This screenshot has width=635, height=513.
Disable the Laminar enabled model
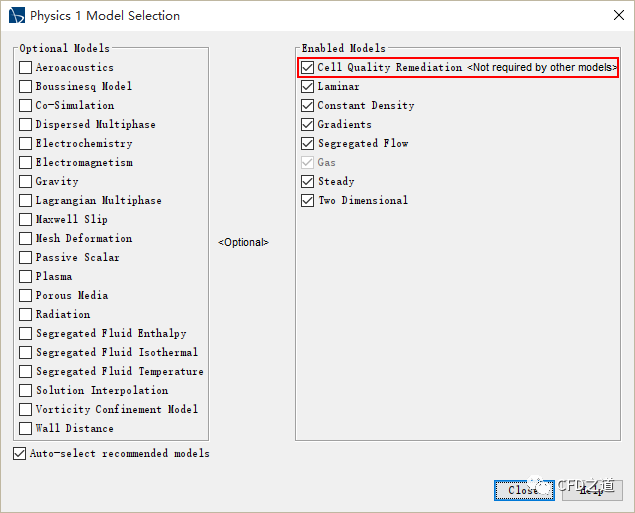pyautogui.click(x=308, y=87)
